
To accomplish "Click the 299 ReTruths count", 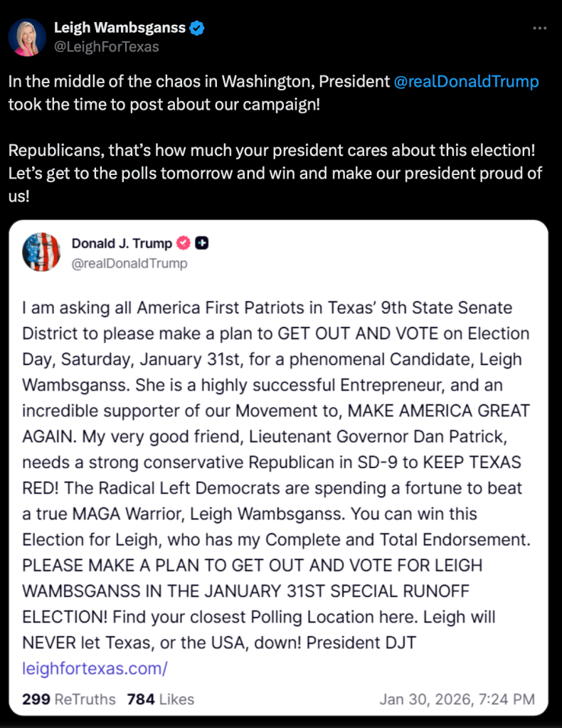I will pos(69,699).
